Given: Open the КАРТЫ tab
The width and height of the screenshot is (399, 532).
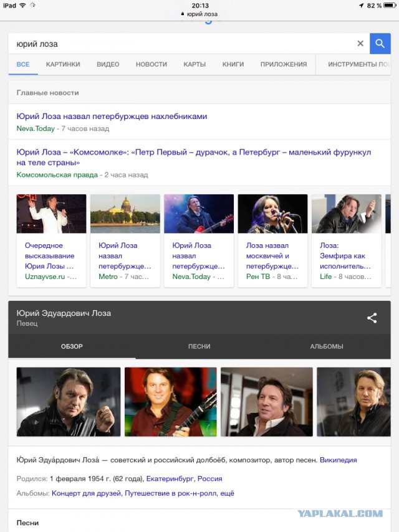Looking at the screenshot, I should [x=195, y=64].
